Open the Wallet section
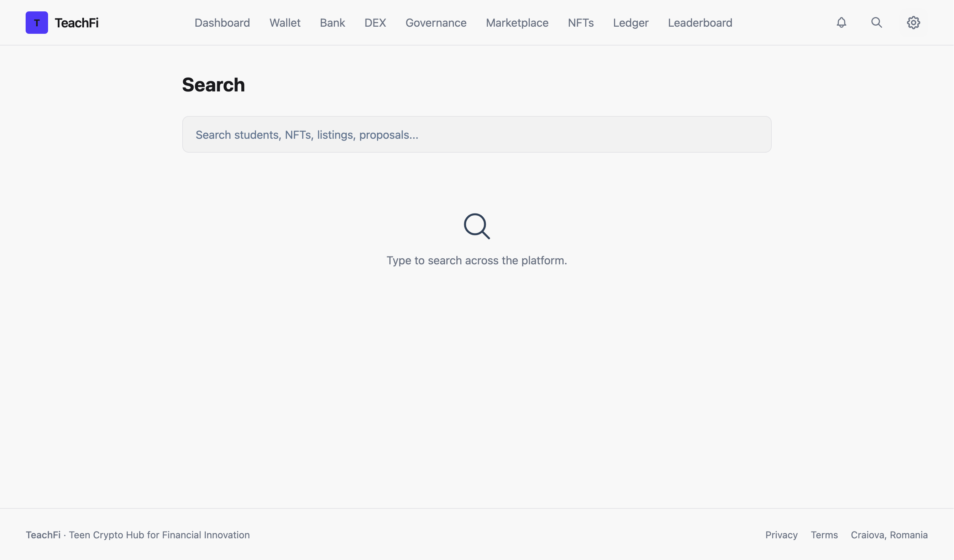The width and height of the screenshot is (954, 560). 285,23
